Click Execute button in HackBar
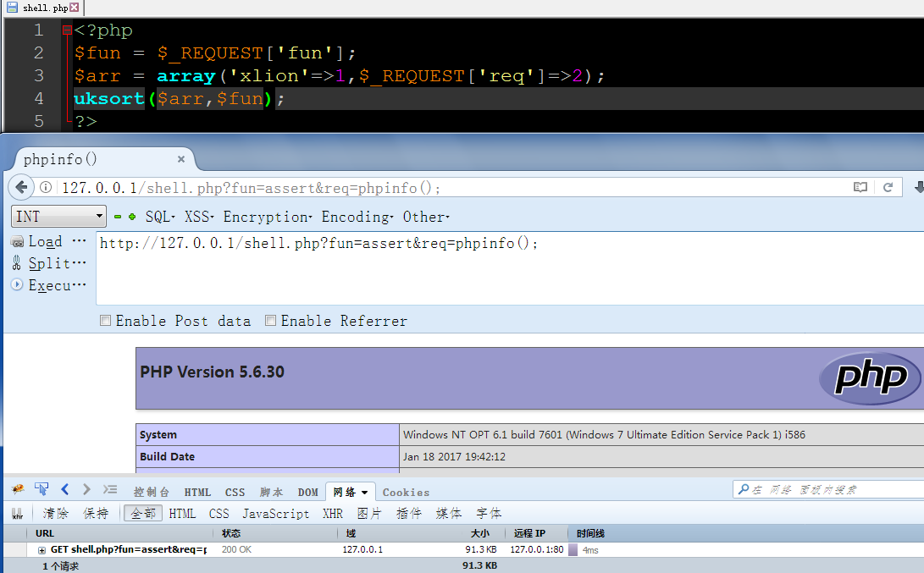 pyautogui.click(x=48, y=285)
